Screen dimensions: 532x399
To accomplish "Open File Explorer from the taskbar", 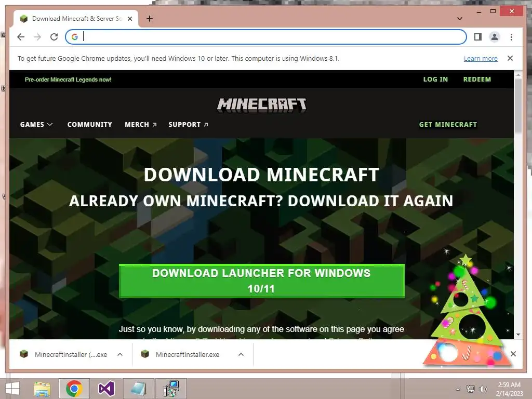I will [42, 389].
